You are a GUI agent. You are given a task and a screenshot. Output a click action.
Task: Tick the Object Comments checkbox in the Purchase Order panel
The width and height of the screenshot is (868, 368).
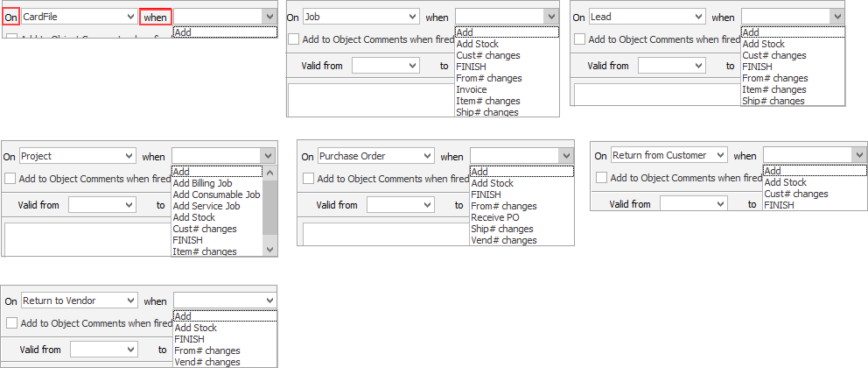(308, 179)
